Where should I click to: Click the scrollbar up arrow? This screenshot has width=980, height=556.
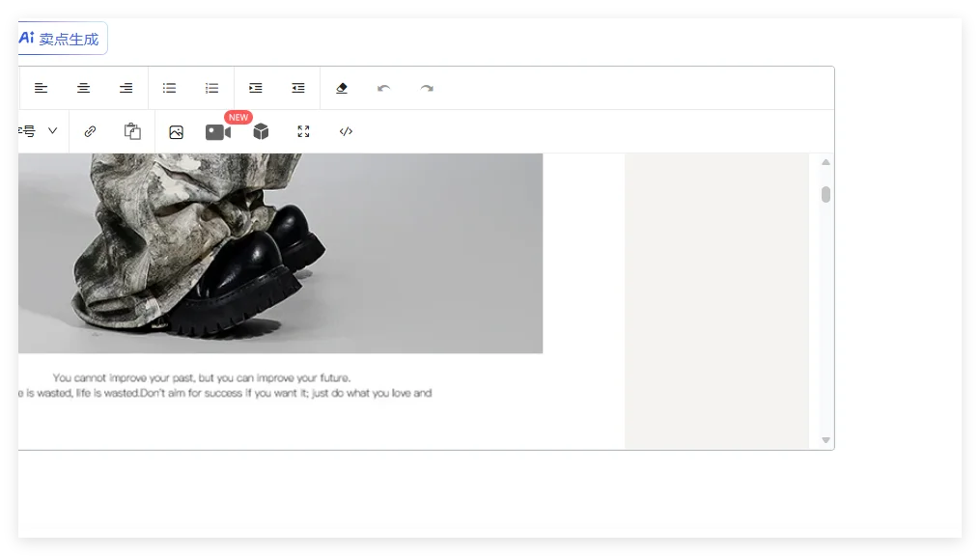pyautogui.click(x=826, y=162)
